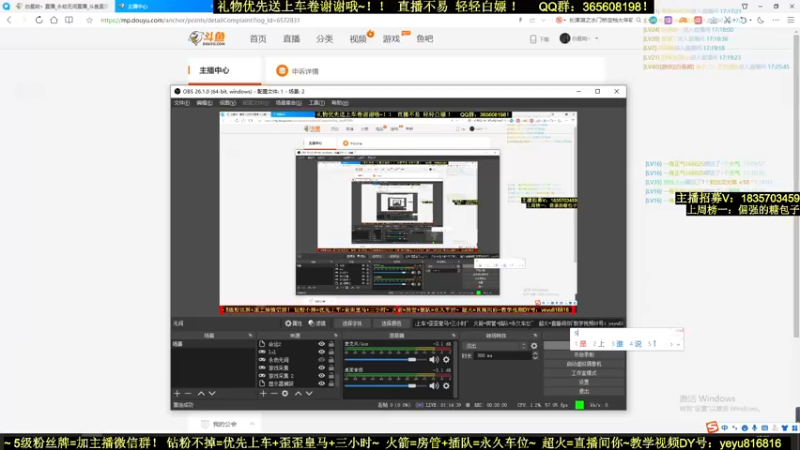Click the desktop audio volume slider handle

pyautogui.click(x=412, y=386)
